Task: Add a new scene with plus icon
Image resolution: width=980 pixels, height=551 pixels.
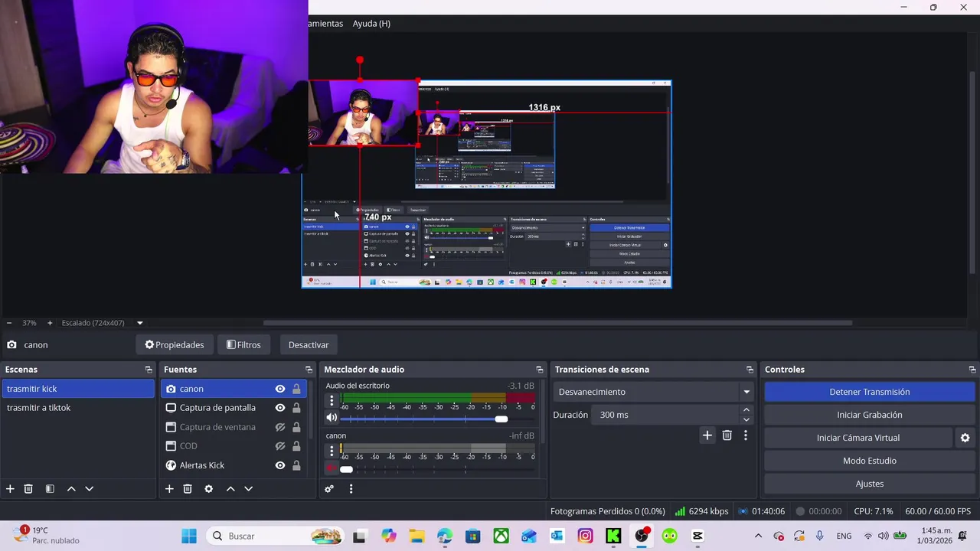Action: click(10, 488)
